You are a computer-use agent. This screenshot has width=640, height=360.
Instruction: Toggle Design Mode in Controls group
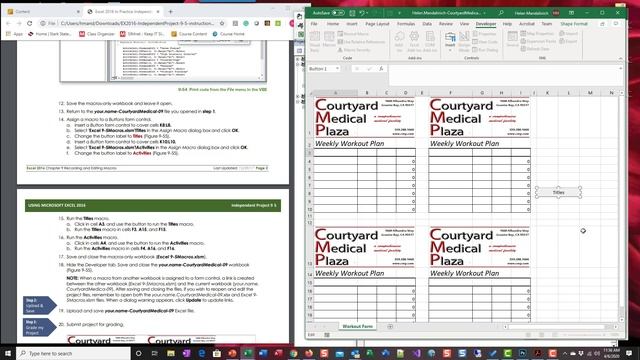pyautogui.click(x=464, y=42)
